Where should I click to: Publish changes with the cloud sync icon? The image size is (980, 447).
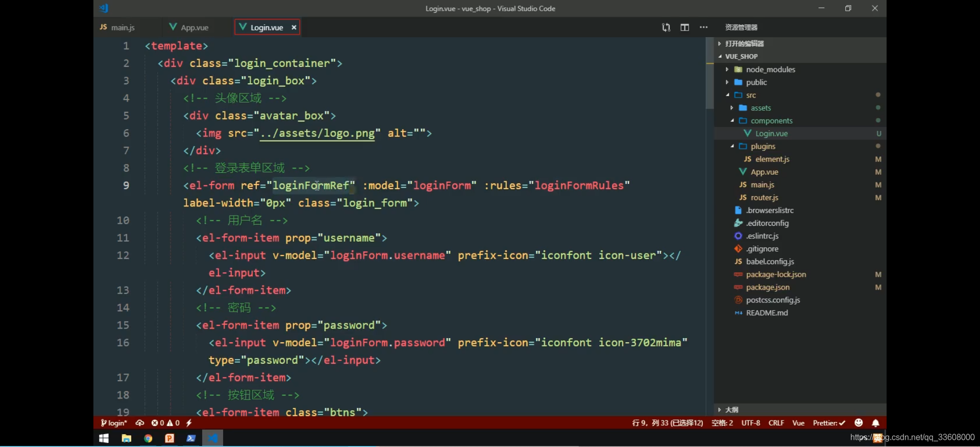tap(139, 423)
